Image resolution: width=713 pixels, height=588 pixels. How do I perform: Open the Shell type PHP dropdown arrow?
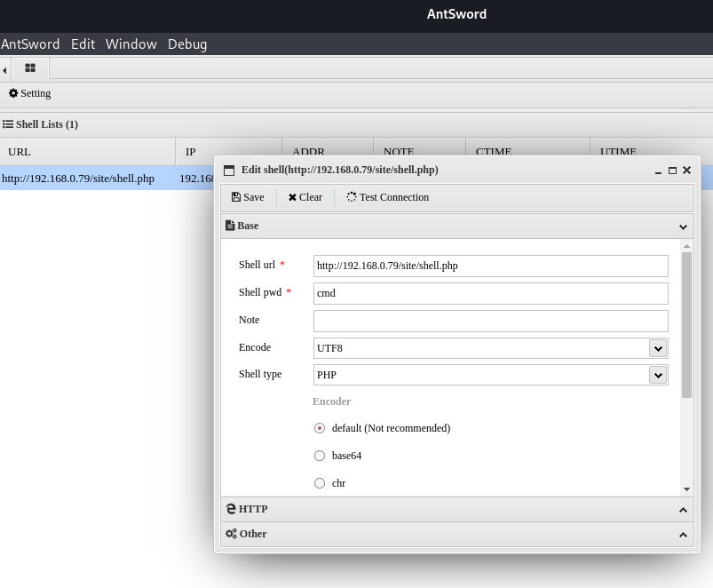(x=658, y=375)
